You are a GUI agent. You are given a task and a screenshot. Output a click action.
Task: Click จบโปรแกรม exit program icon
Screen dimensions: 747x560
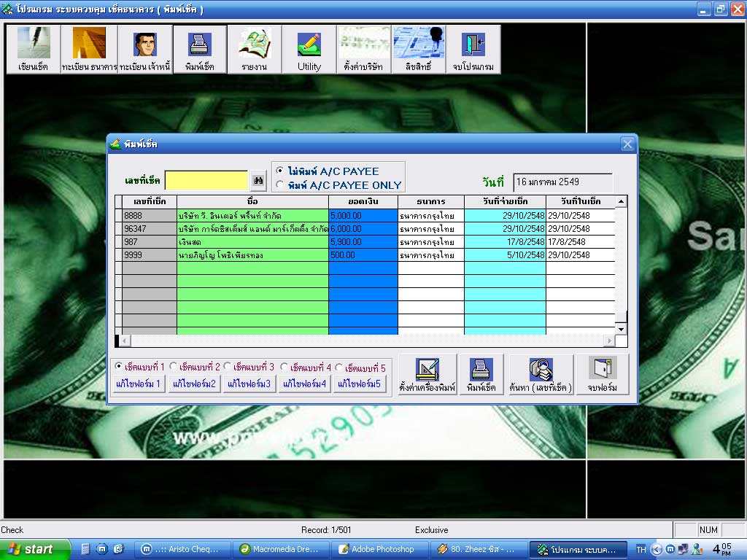coord(473,50)
